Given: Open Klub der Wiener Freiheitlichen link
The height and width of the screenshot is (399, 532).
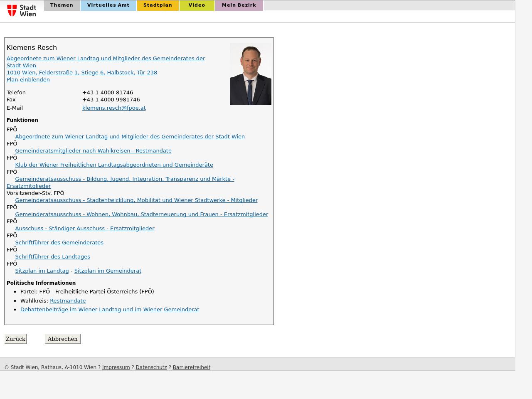Looking at the screenshot, I should (x=114, y=165).
